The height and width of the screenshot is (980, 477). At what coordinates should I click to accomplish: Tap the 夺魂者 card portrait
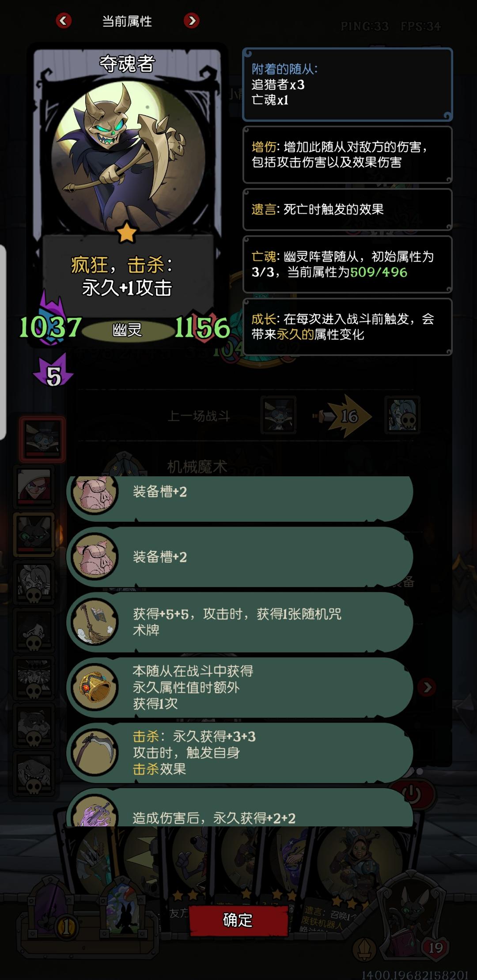click(127, 157)
